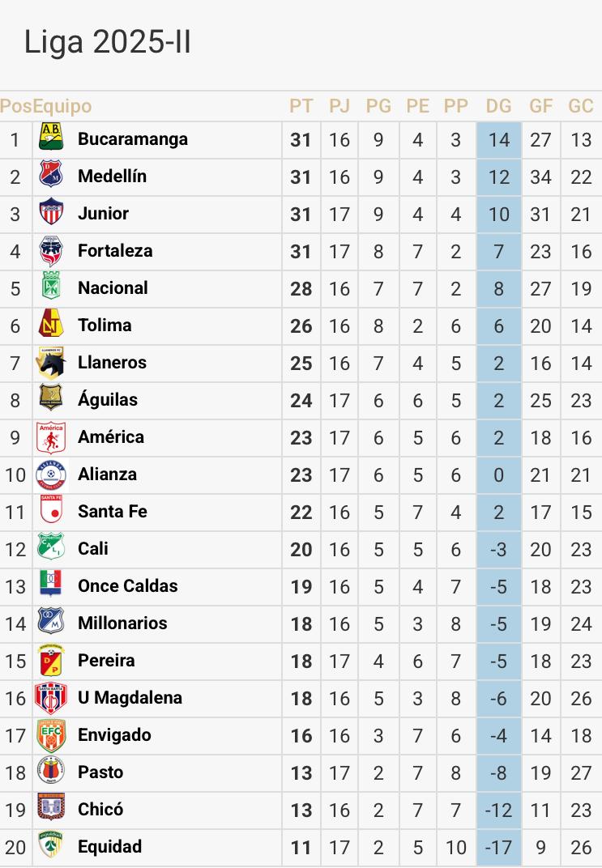Click the Bucaramanga team crest icon

pyautogui.click(x=51, y=136)
